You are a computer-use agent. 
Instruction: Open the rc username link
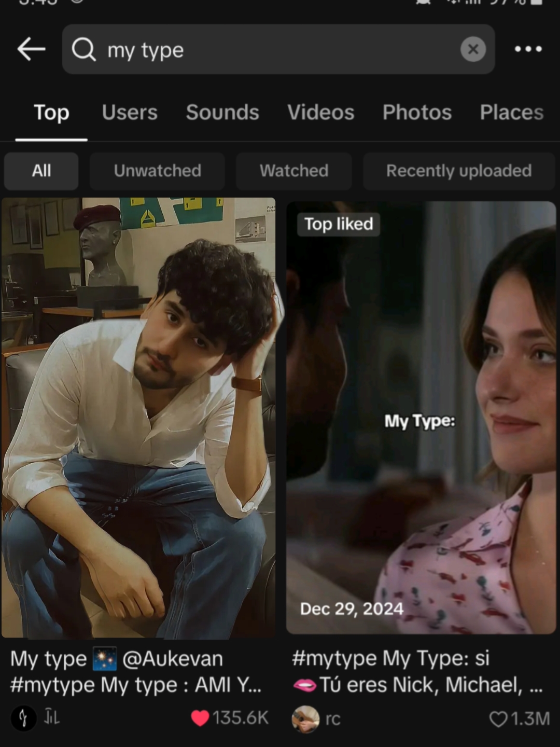333,719
